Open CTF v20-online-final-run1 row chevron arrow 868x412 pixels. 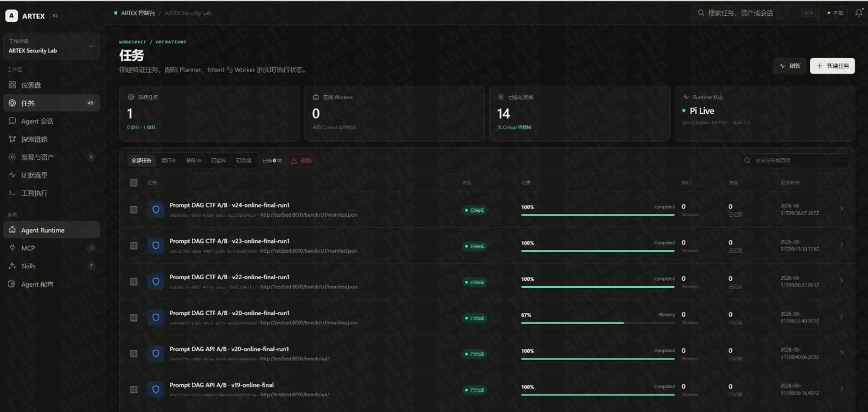841,317
